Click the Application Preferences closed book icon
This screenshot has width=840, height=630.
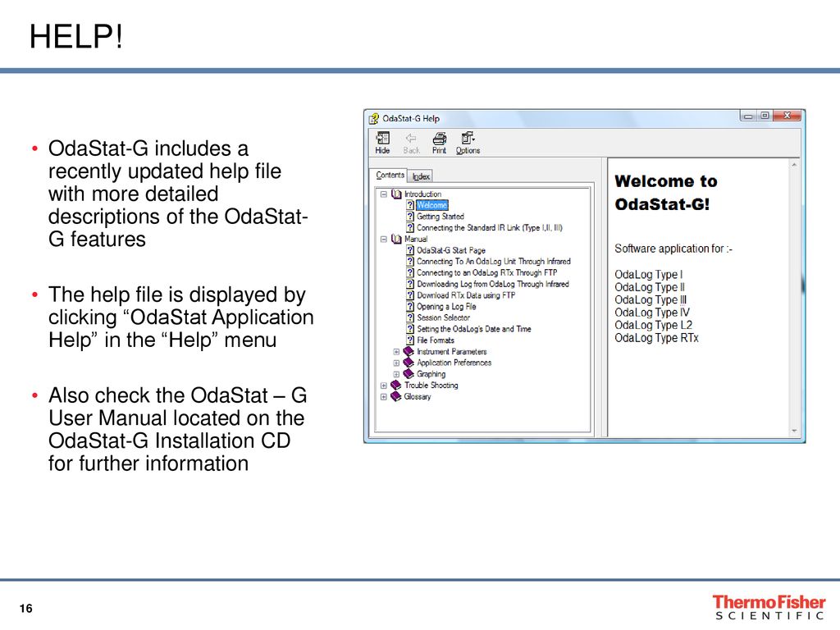(x=409, y=363)
